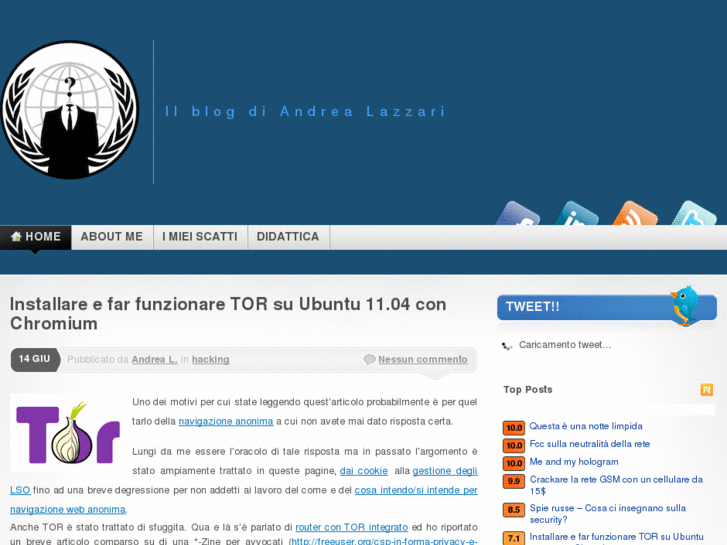The height and width of the screenshot is (545, 727).
Task: Open the Facebook social icon
Action: tap(517, 213)
